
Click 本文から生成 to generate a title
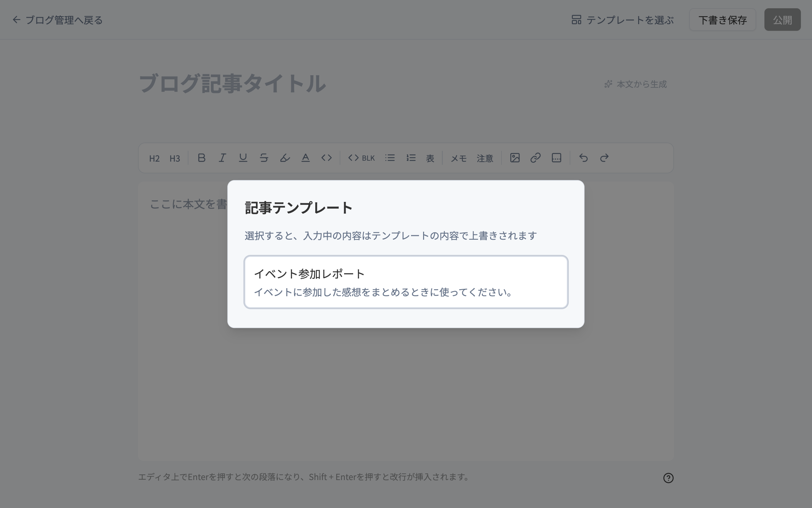point(636,84)
